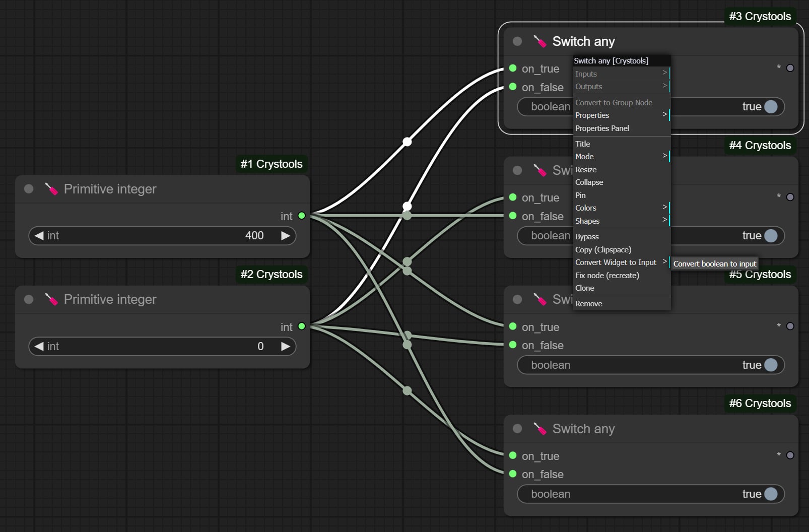Increase the int value 400 with right arrow

coord(286,236)
